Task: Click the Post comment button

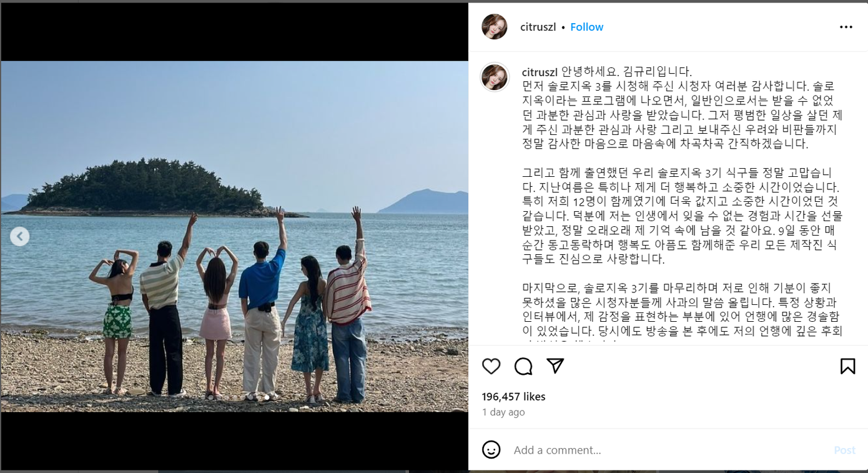Action: [x=844, y=450]
